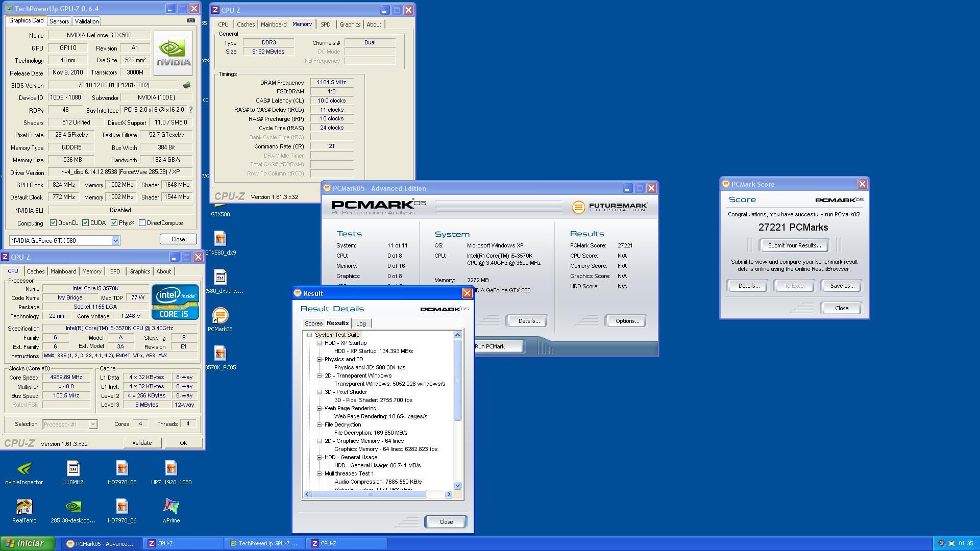Screen dimensions: 980x551
Task: Collapse the Multithreaded Test 1 node
Action: point(319,474)
